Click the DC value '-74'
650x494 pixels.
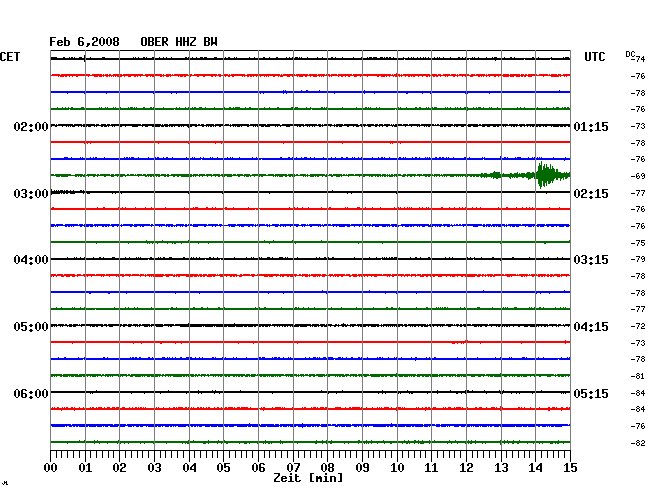[638, 59]
